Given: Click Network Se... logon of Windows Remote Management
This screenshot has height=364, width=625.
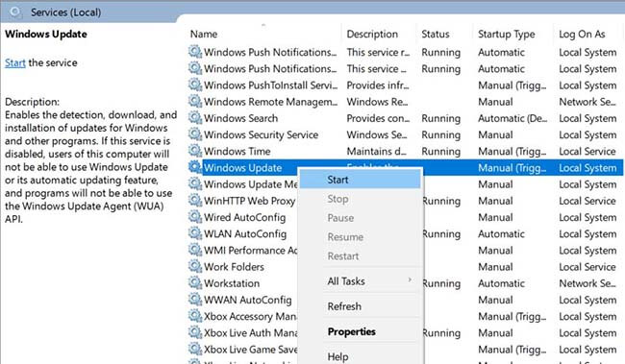Looking at the screenshot, I should 587,102.
